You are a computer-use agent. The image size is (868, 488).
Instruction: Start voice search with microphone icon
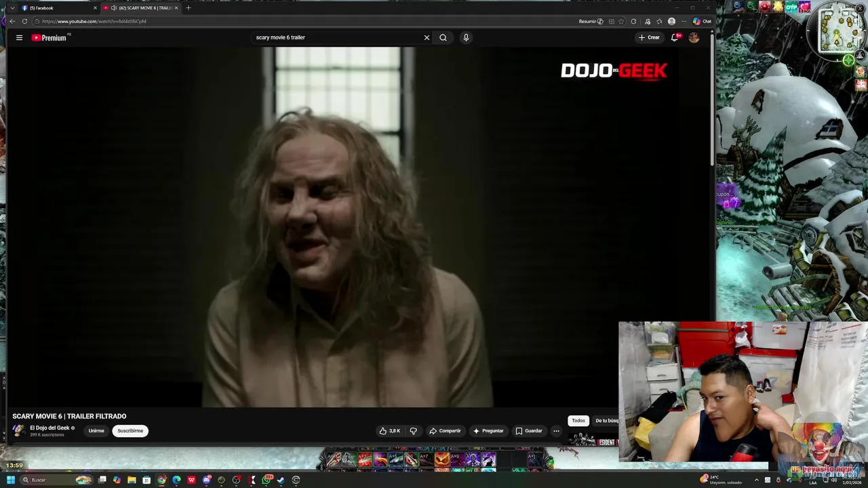click(x=466, y=38)
